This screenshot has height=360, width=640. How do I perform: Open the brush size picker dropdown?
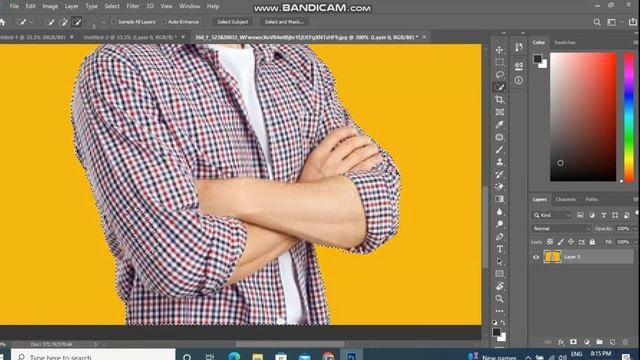[103, 22]
